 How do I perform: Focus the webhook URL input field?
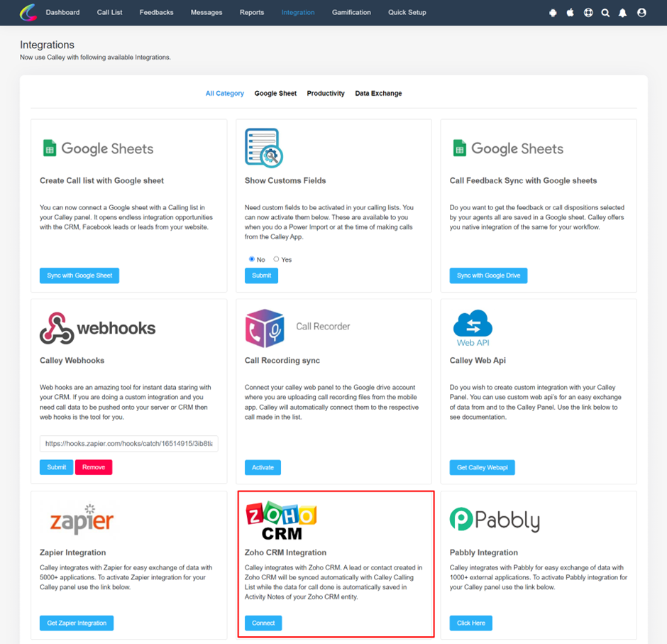click(x=129, y=444)
